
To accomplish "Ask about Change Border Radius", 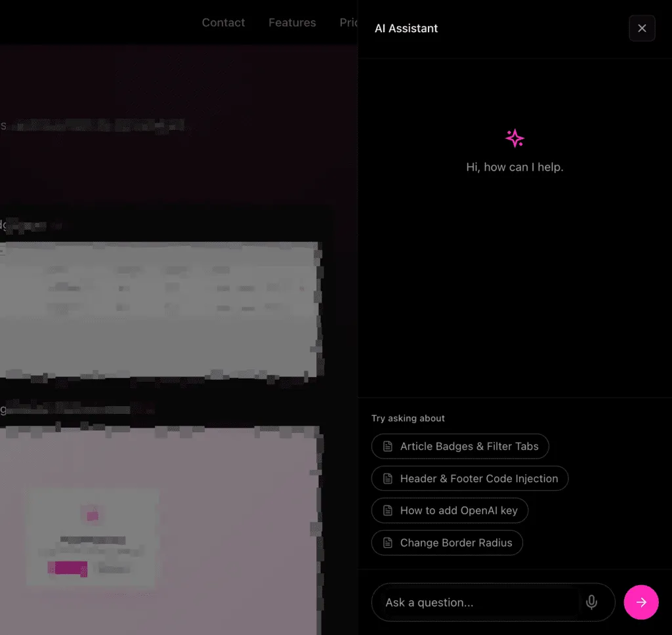I will (447, 543).
